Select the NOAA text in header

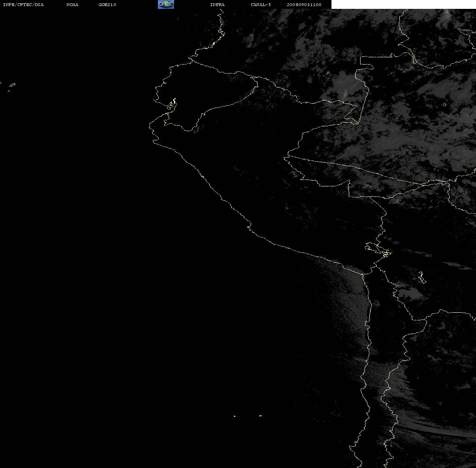click(72, 4)
